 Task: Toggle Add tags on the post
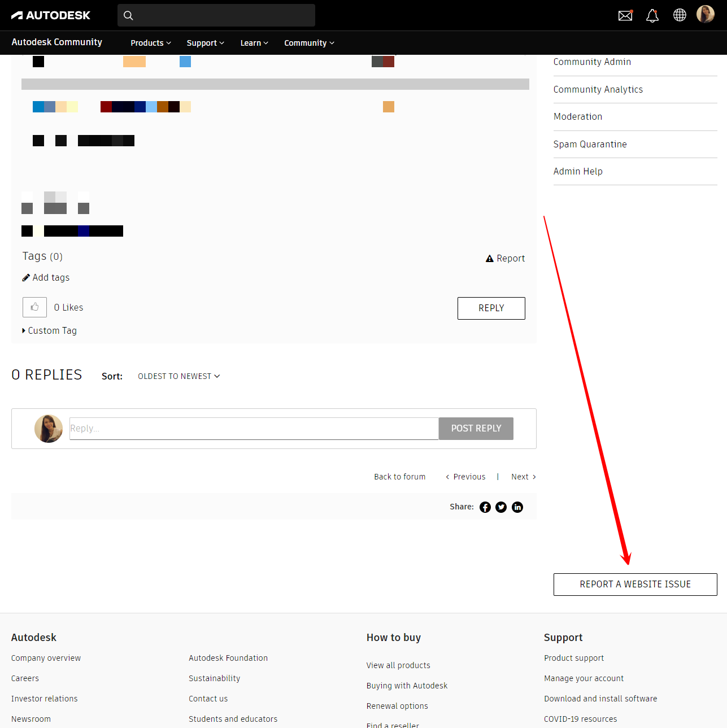[x=45, y=277]
